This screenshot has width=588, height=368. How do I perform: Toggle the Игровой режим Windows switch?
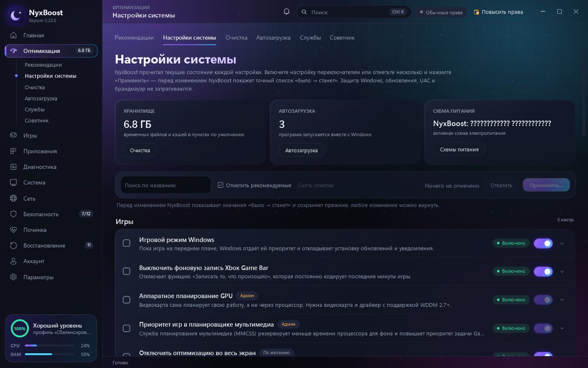(543, 243)
